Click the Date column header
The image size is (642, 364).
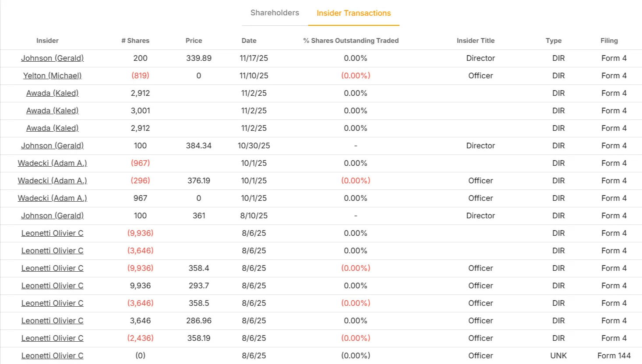point(249,41)
